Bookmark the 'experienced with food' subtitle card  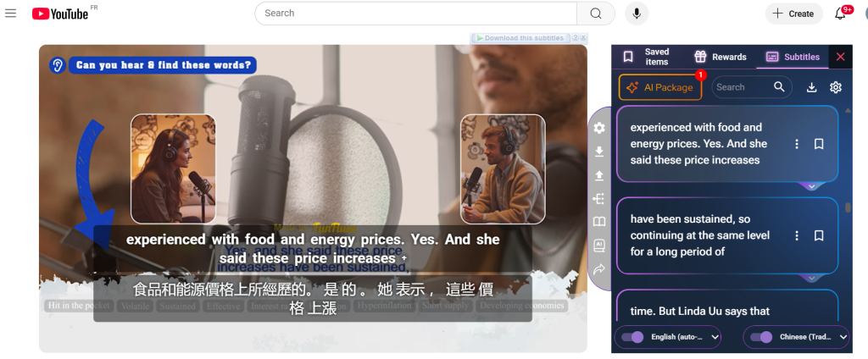click(820, 144)
